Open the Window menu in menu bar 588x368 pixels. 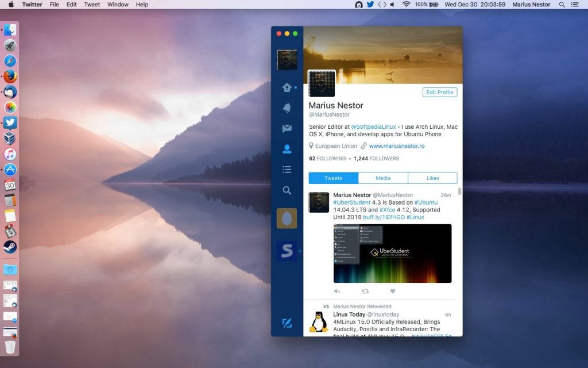pos(118,5)
